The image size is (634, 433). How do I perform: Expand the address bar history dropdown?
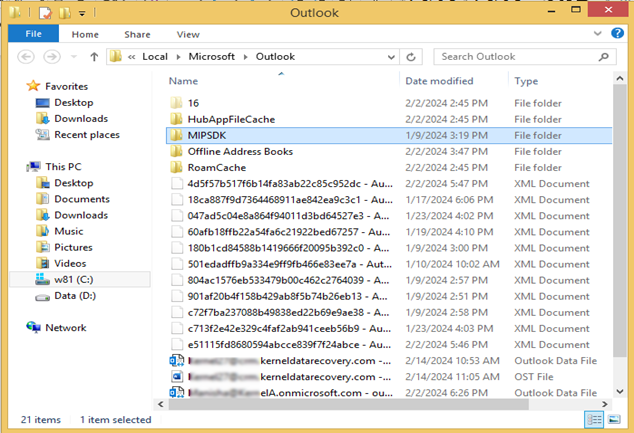[x=391, y=57]
